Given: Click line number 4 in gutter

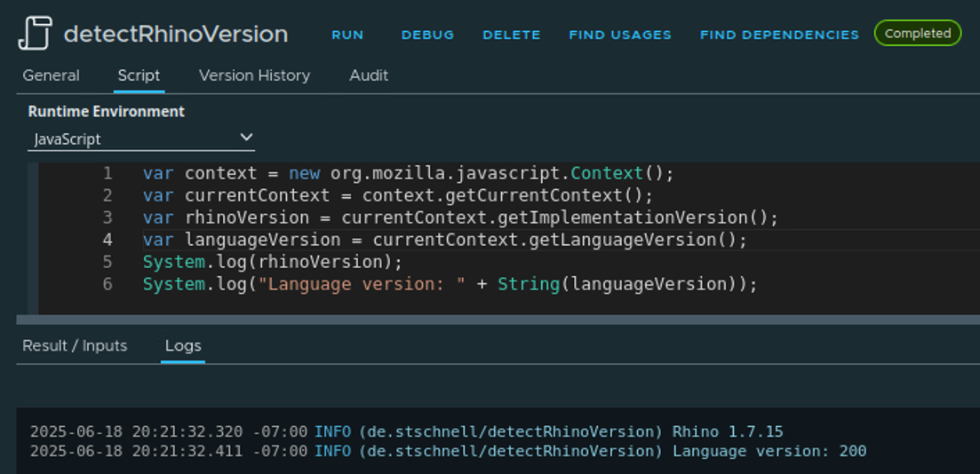Looking at the screenshot, I should [108, 240].
